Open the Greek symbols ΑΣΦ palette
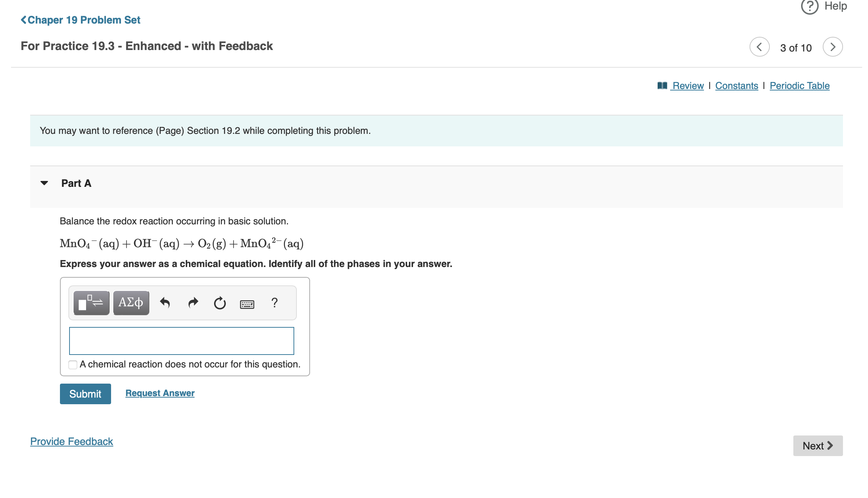868x498 pixels. point(131,303)
